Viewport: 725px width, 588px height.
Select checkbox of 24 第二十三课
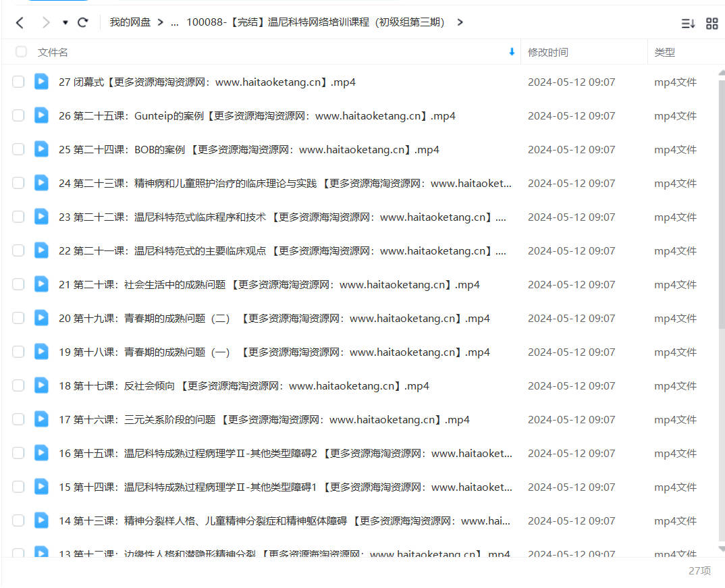pyautogui.click(x=18, y=183)
